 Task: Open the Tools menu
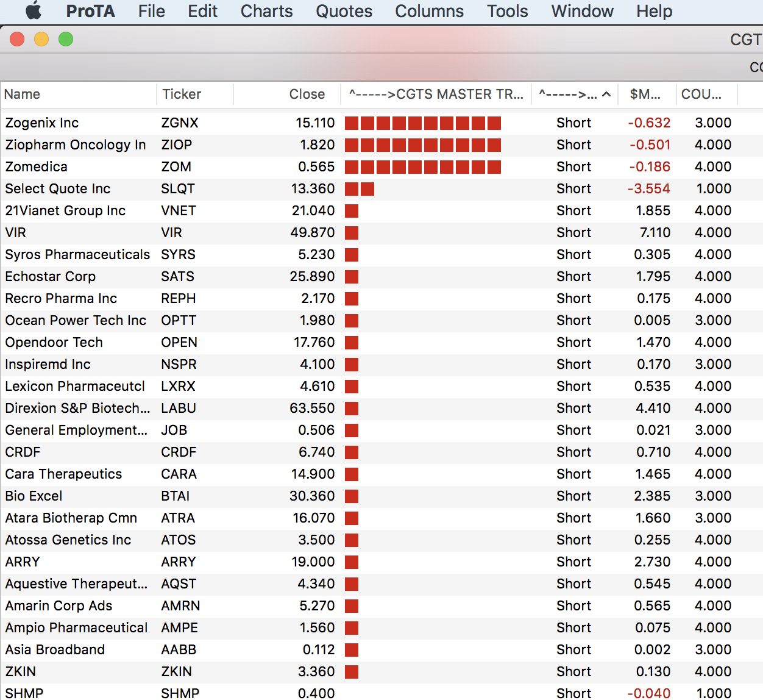507,11
